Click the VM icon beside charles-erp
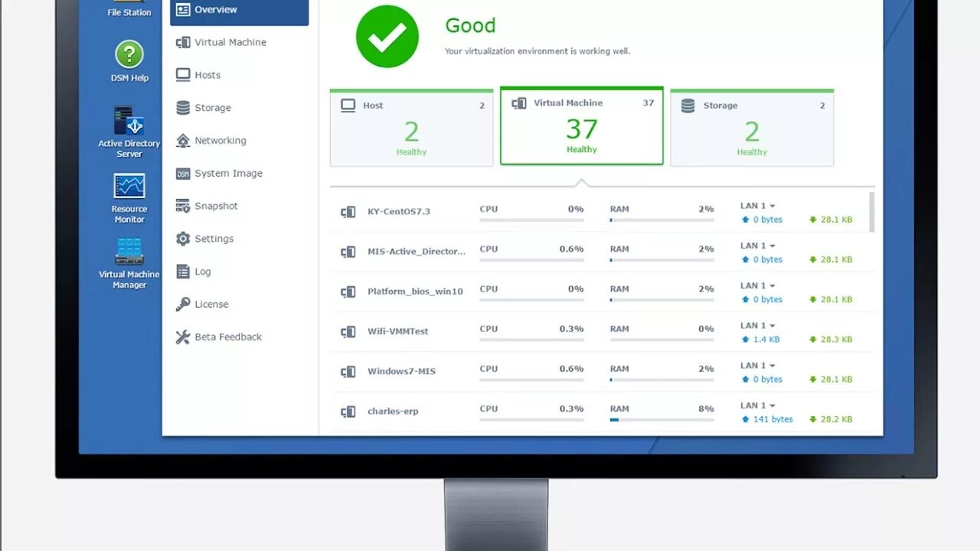 click(348, 412)
